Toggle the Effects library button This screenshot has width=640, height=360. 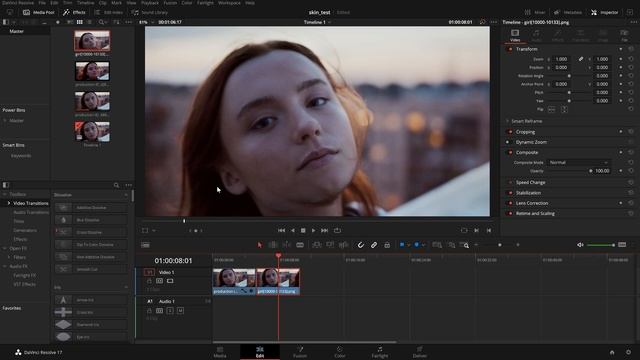coord(74,12)
